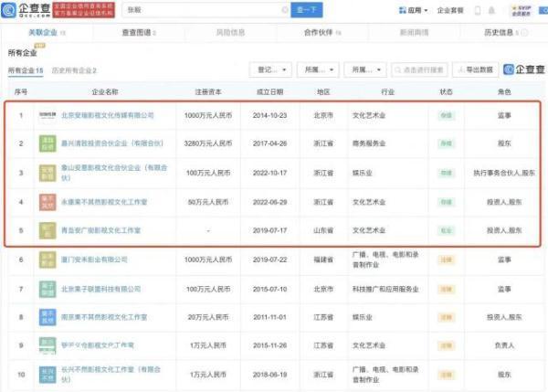This screenshot has height=392, width=548.
Task: Click the 角色 column header
Action: [504, 92]
